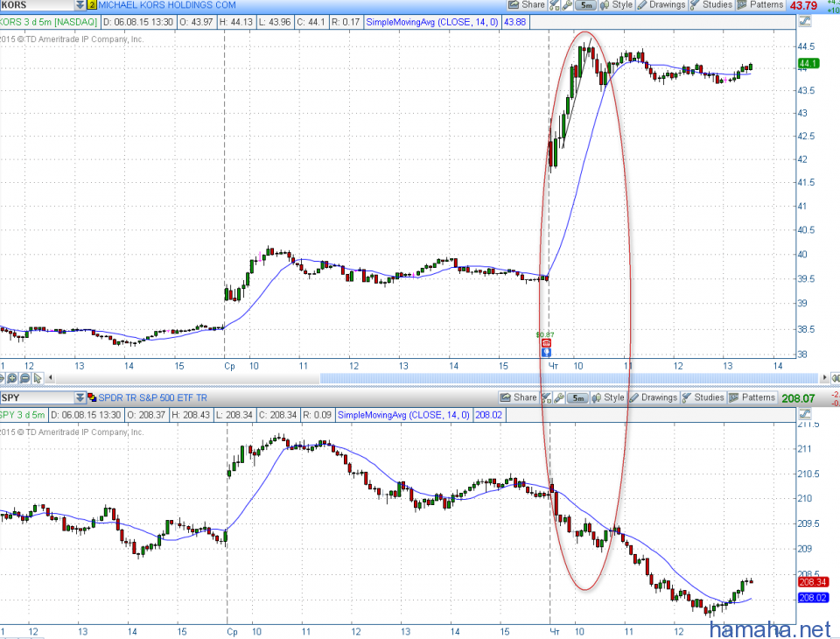
Task: Click the SPY open value O: 208.37
Action: (x=146, y=415)
